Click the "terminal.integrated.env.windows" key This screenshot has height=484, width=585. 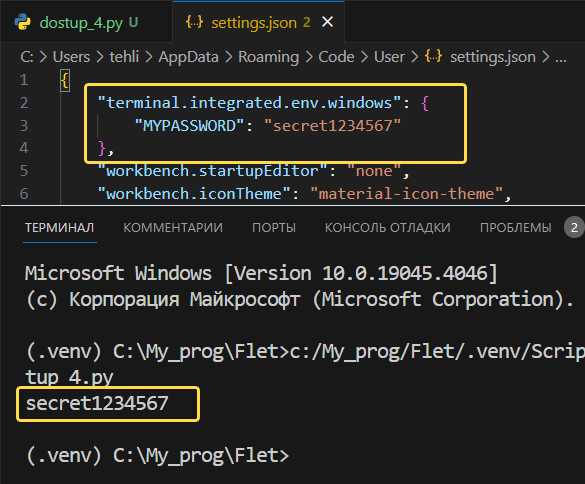(249, 103)
